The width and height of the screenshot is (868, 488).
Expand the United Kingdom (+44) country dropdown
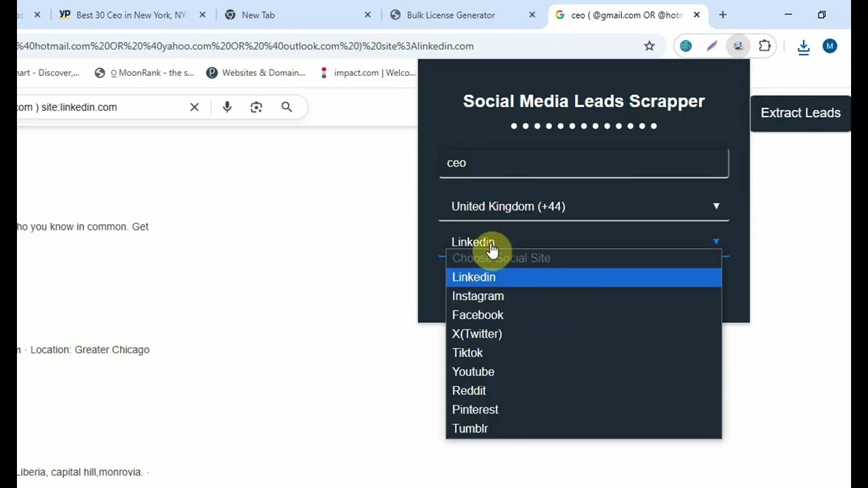pos(584,207)
